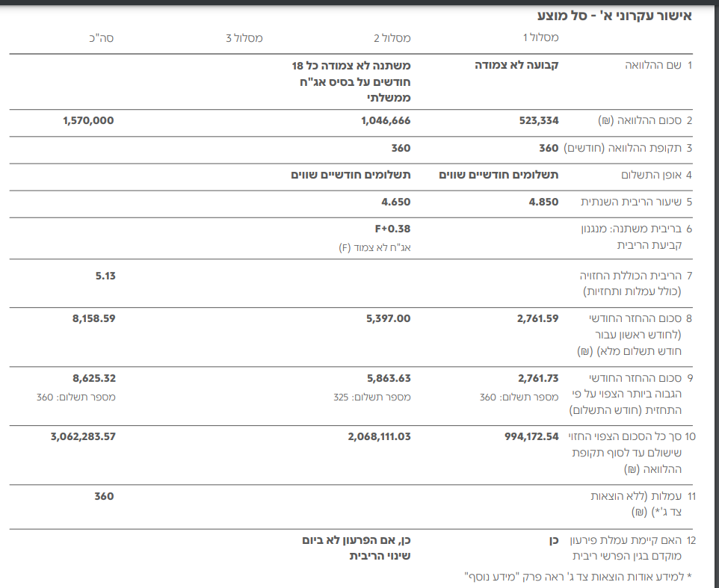Click interest rate 4.650
This screenshot has width=719, height=588.
(395, 202)
